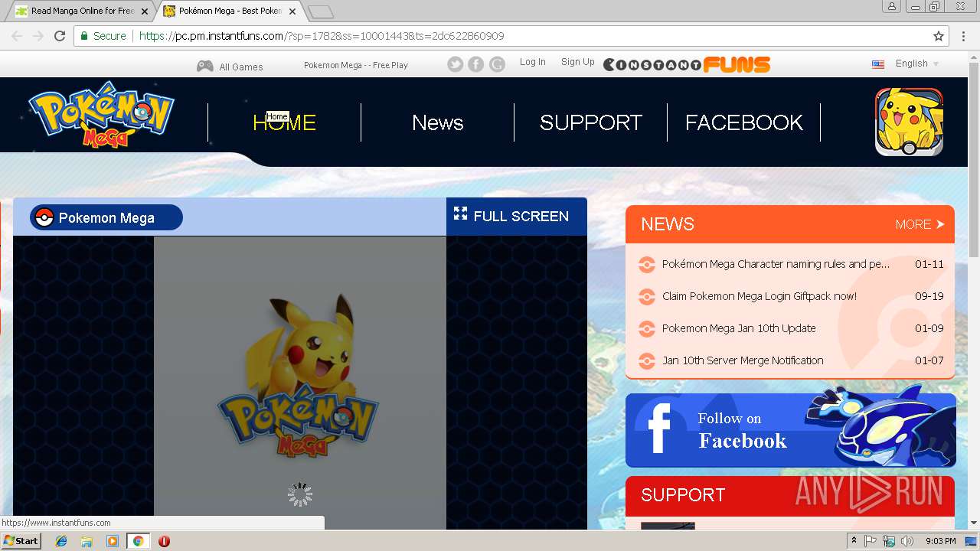This screenshot has height=551, width=980.
Task: Expand the English language dropdown
Action: point(917,64)
